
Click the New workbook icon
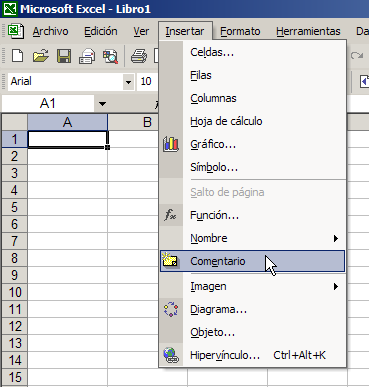pos(17,56)
